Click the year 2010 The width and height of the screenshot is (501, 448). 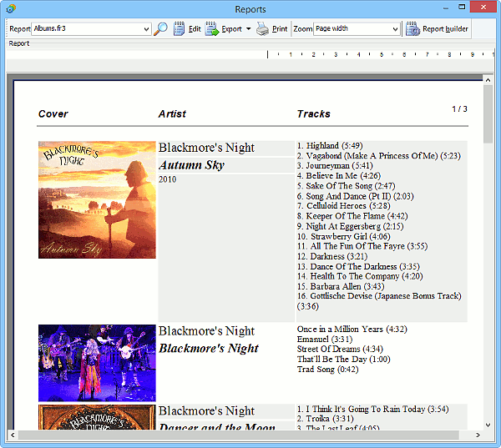168,179
